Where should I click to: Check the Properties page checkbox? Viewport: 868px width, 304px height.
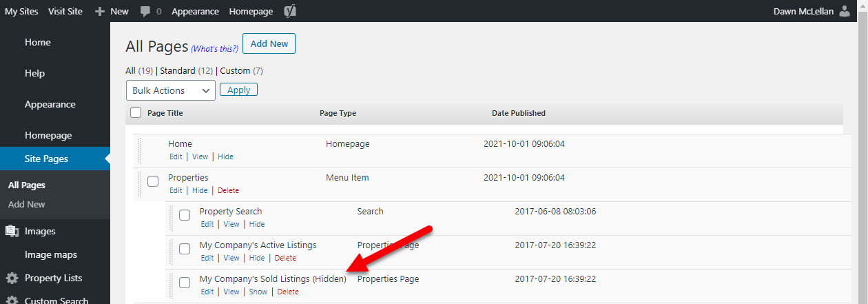point(153,181)
